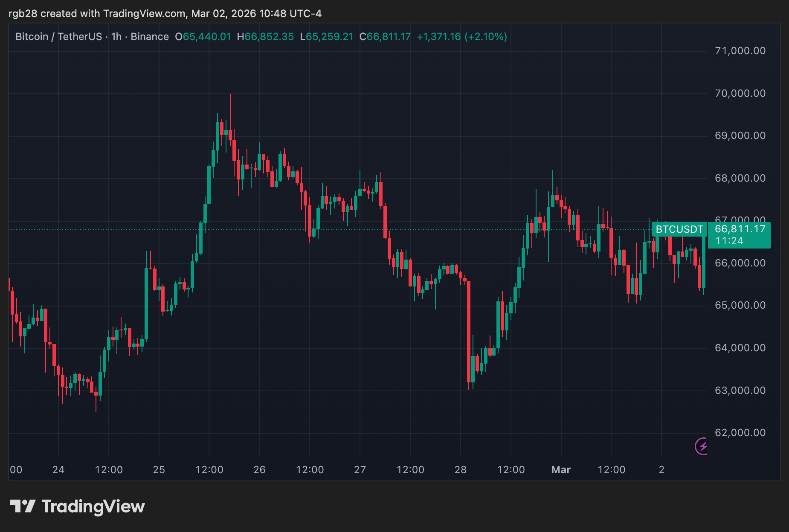Select the '24' date on time axis
Screen dimensions: 789x532
coord(58,470)
